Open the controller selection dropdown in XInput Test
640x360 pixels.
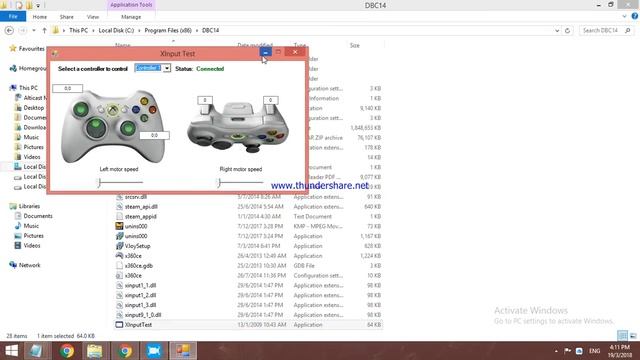tap(167, 69)
